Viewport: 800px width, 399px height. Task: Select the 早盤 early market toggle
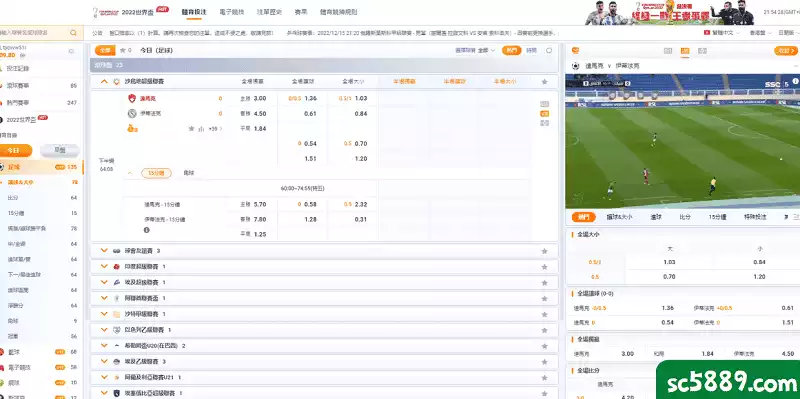(x=60, y=151)
